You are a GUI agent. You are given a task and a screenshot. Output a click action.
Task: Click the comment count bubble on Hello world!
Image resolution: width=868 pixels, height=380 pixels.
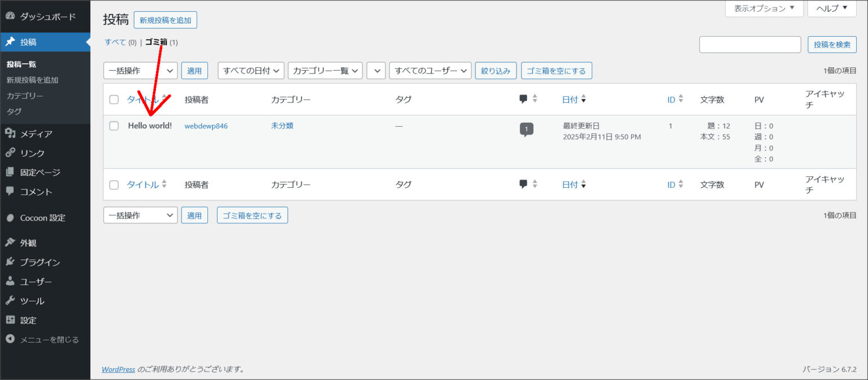coord(526,129)
